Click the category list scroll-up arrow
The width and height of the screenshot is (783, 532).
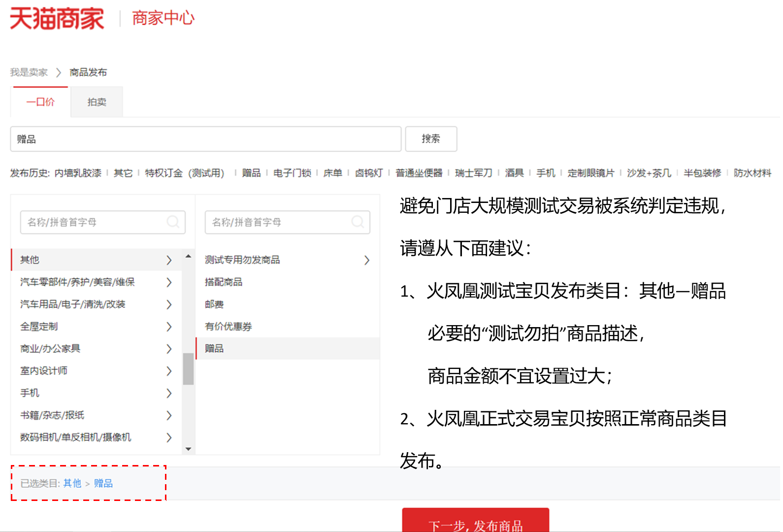point(188,256)
